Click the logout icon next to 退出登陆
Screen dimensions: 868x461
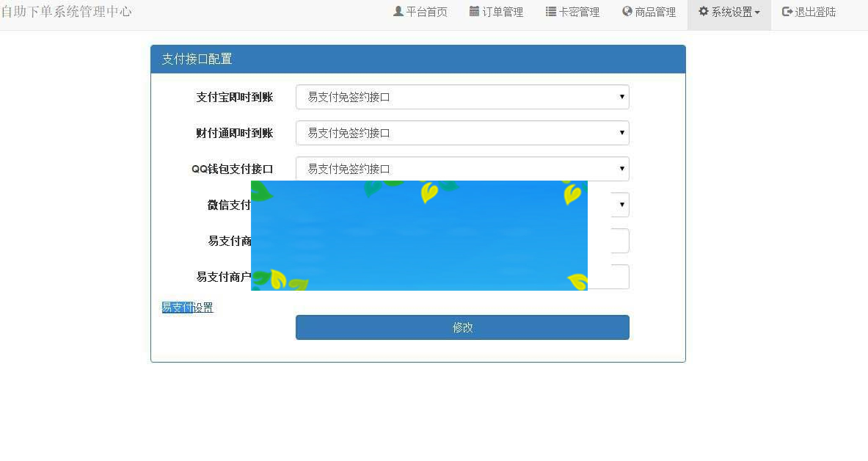(785, 11)
